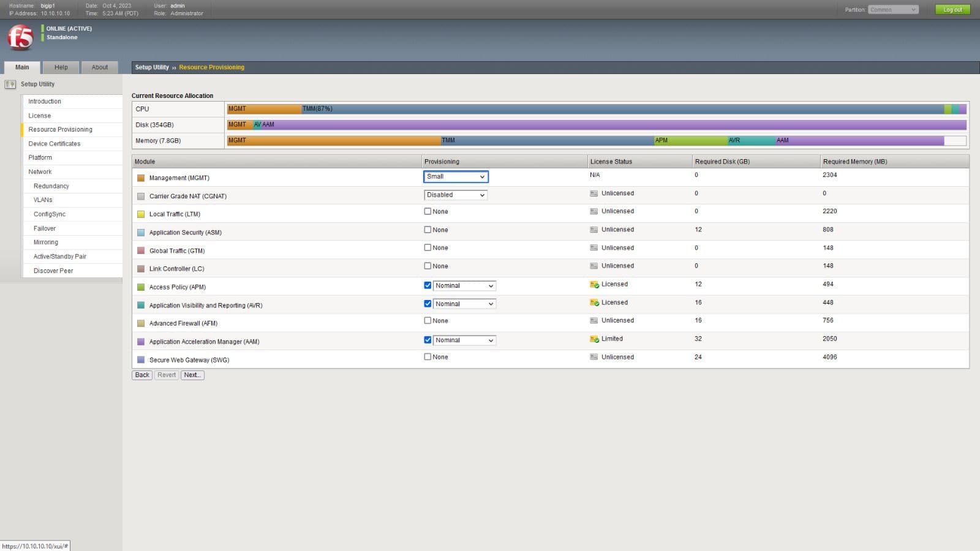This screenshot has height=551, width=980.
Task: Click the Unlicensed icon for Secure Web Gateway
Action: coord(593,357)
